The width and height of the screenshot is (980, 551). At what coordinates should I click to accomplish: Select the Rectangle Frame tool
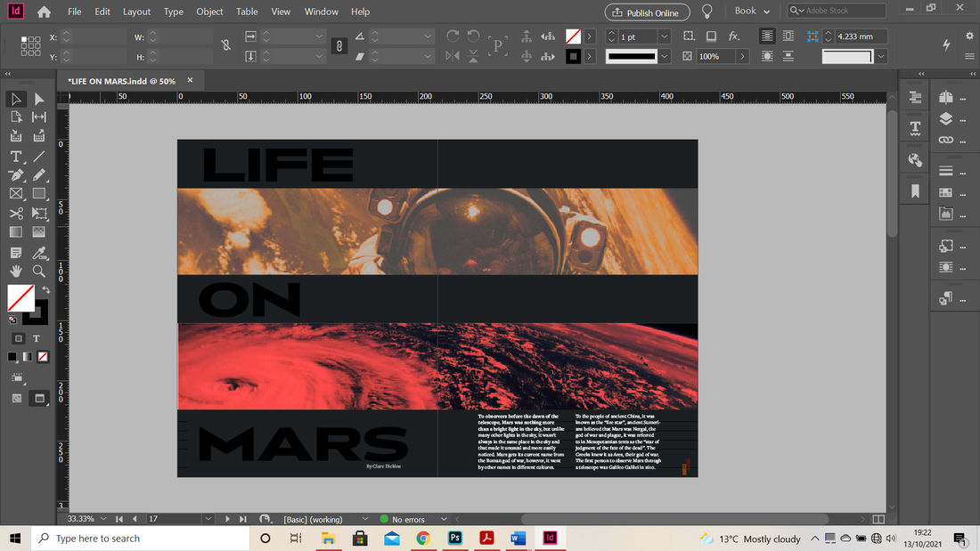(x=16, y=194)
